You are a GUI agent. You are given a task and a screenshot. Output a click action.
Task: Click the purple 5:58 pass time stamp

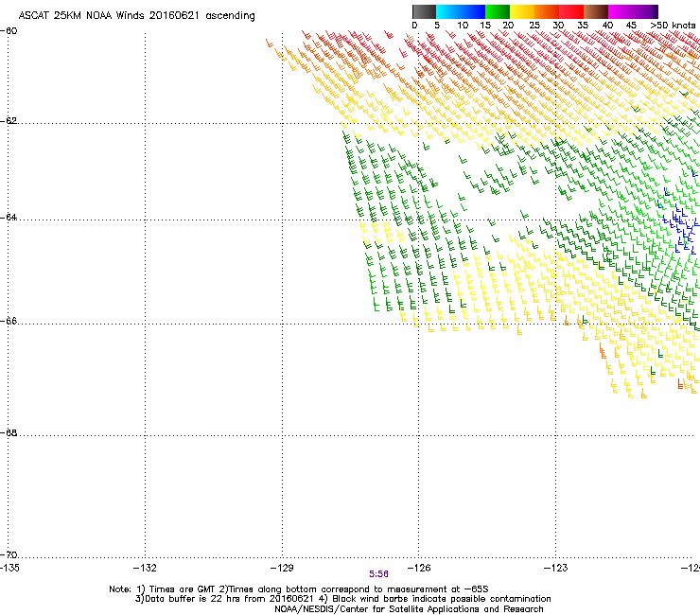pyautogui.click(x=378, y=574)
